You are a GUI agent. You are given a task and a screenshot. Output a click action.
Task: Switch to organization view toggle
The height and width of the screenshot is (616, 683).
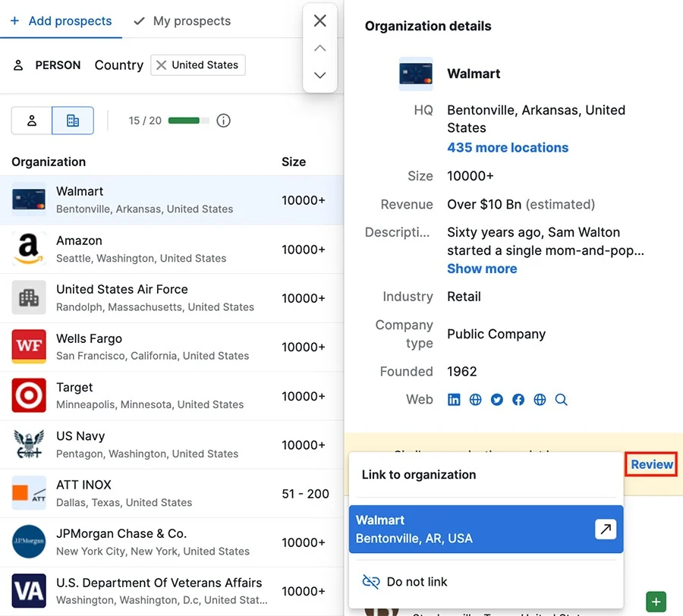[73, 121]
